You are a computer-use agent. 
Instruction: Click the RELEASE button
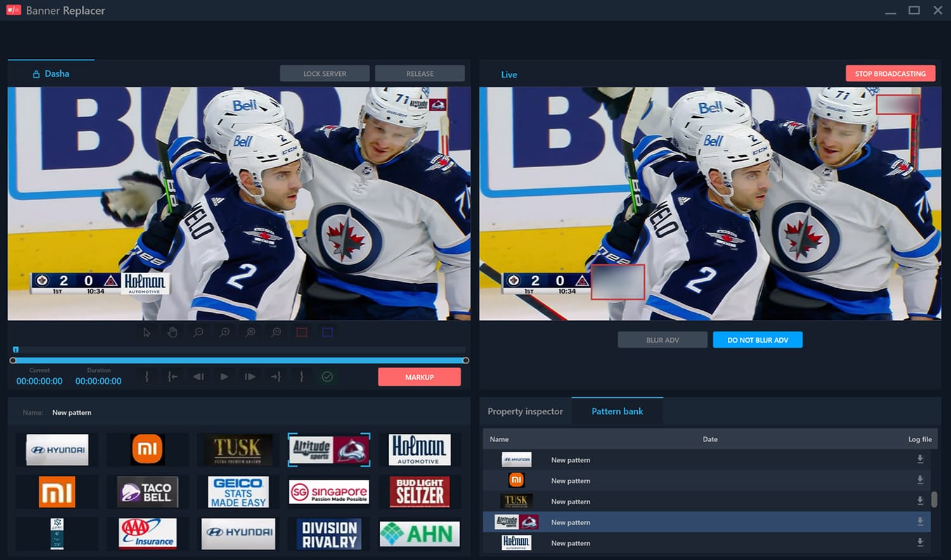420,73
